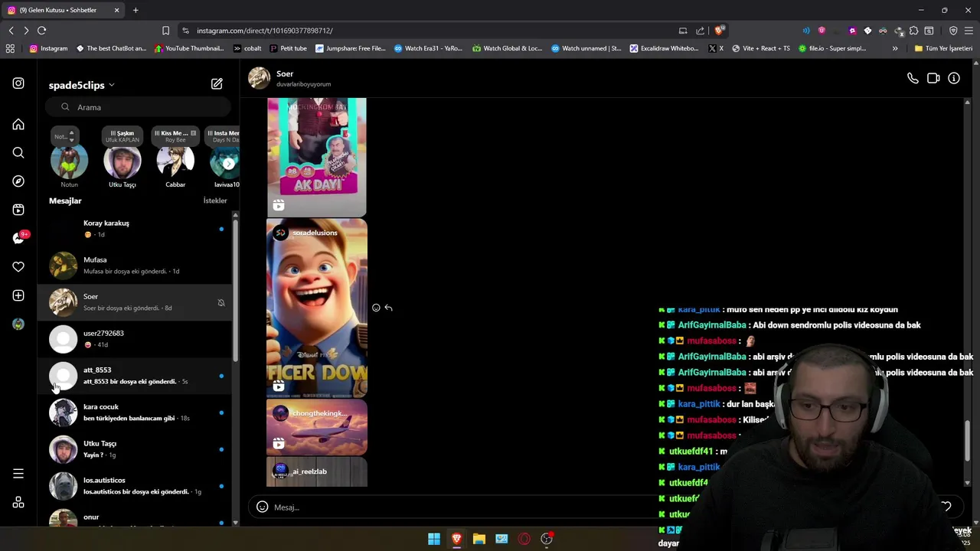React to soradelusions reel with emoji icon
Screen dimensions: 980x551
click(376, 308)
